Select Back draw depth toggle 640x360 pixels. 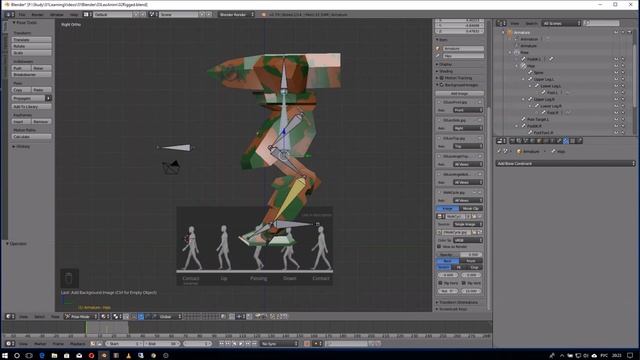coord(447,260)
